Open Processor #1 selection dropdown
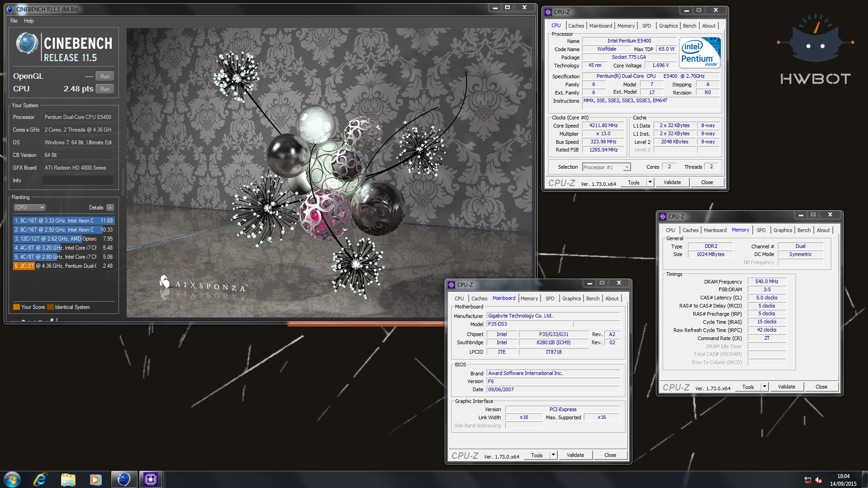Screen dimensions: 868x488 coord(606,167)
